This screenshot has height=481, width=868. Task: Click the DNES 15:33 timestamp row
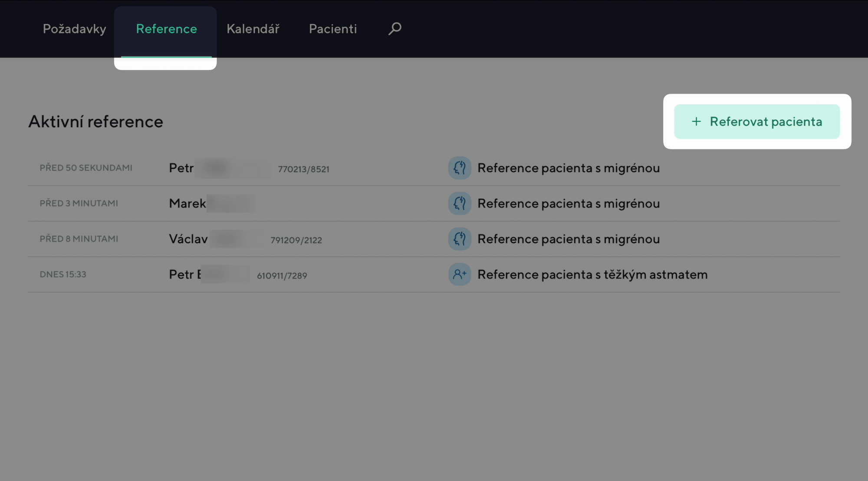click(x=63, y=275)
